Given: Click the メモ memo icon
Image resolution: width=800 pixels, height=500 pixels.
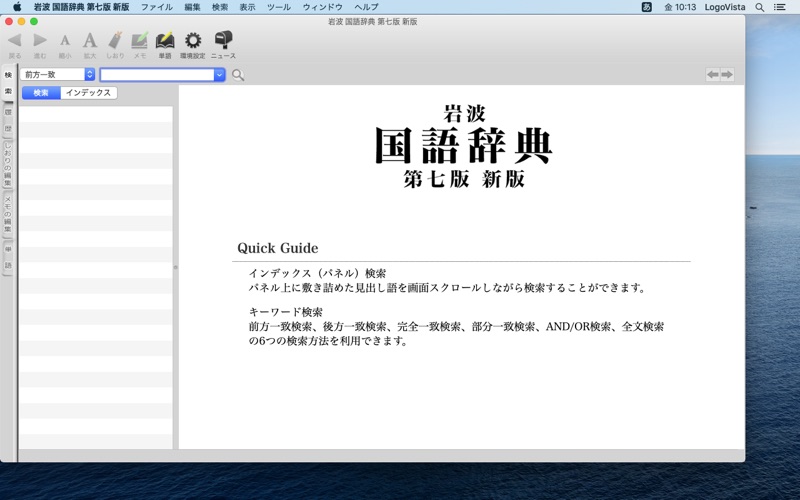Looking at the screenshot, I should [x=140, y=41].
